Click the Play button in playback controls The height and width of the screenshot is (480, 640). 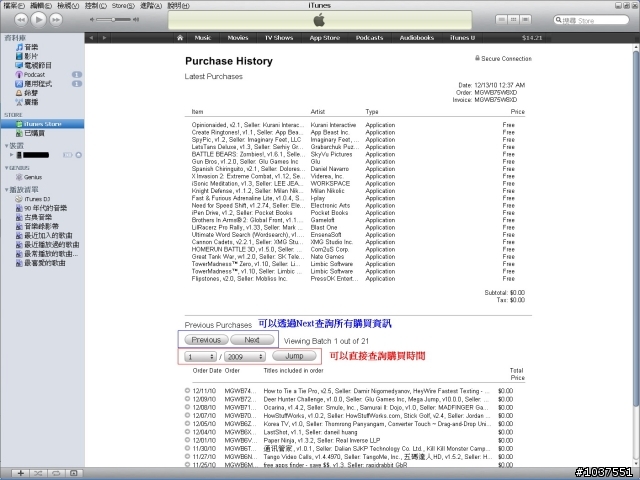point(38,19)
